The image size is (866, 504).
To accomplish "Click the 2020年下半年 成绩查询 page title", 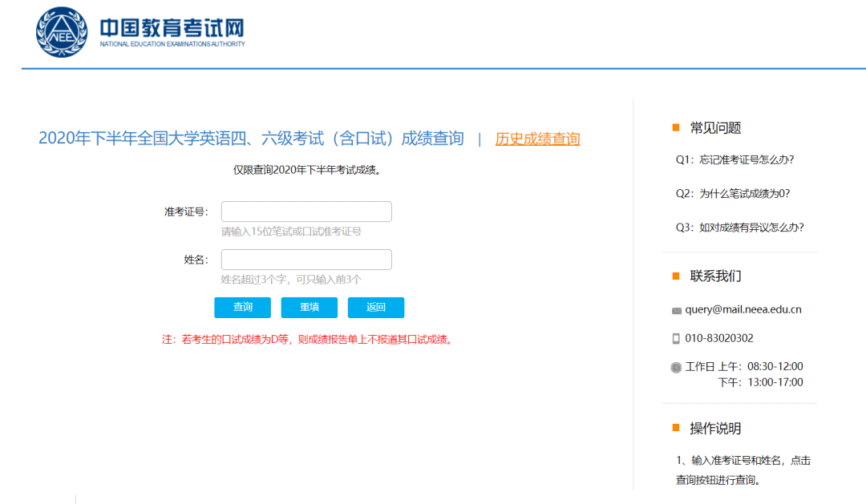I will coord(251,139).
